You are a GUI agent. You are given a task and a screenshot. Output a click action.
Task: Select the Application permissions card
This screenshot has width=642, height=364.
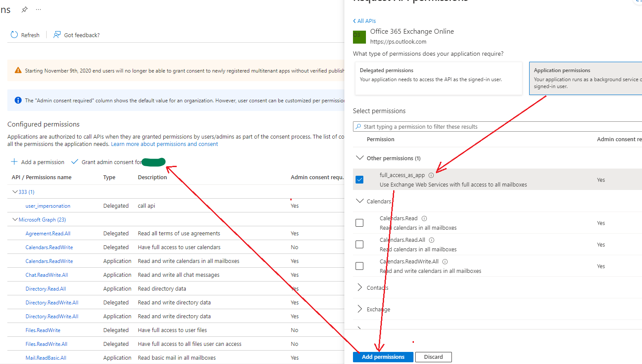pyautogui.click(x=585, y=78)
